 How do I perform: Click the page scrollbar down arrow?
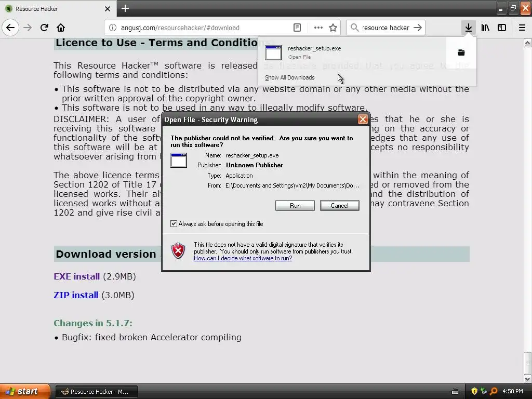[528, 379]
